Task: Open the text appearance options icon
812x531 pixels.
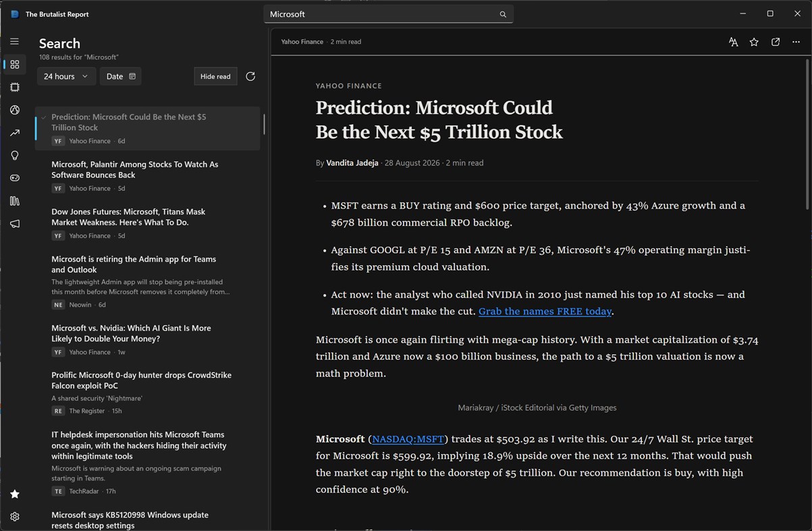Action: (x=733, y=42)
